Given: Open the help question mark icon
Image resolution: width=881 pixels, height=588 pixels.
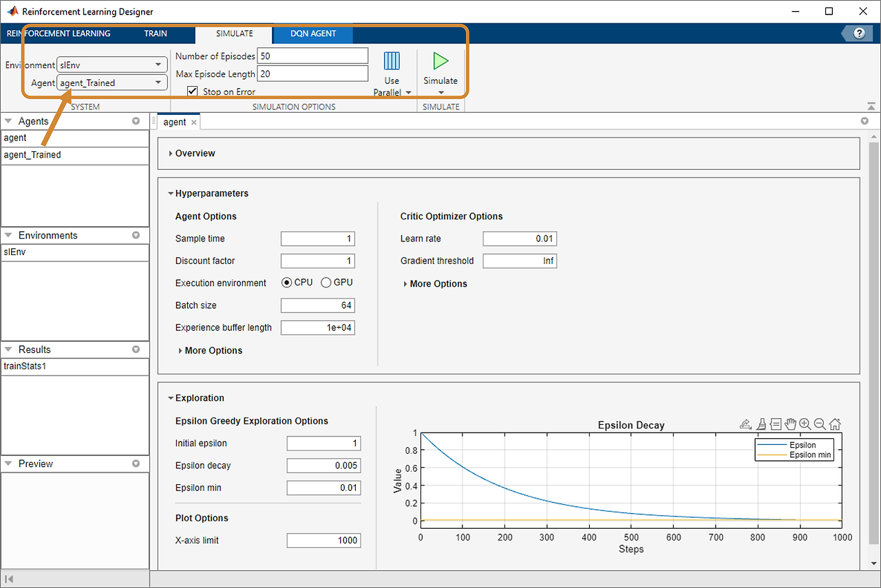Looking at the screenshot, I should [859, 33].
